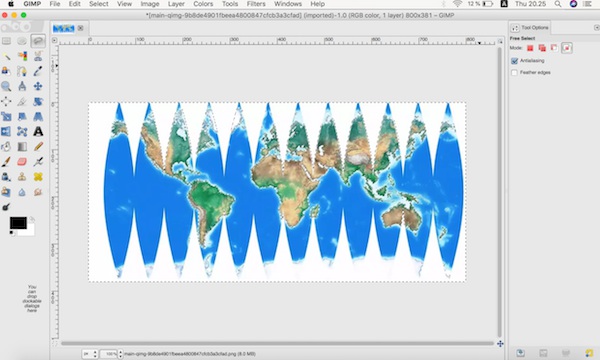Open the Layer menu

pyautogui.click(x=176, y=4)
